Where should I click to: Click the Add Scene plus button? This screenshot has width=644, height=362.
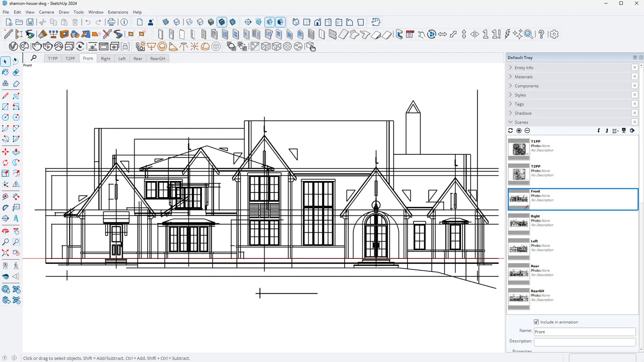[x=519, y=130]
